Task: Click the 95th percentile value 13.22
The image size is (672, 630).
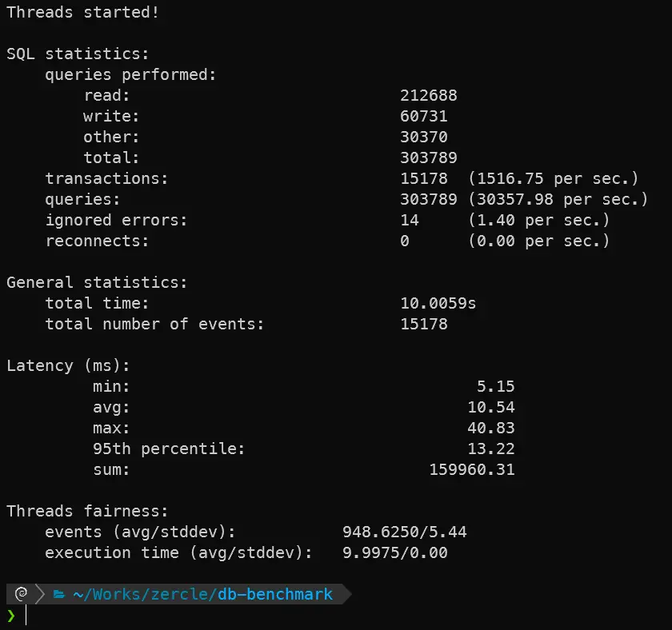Action: point(490,449)
